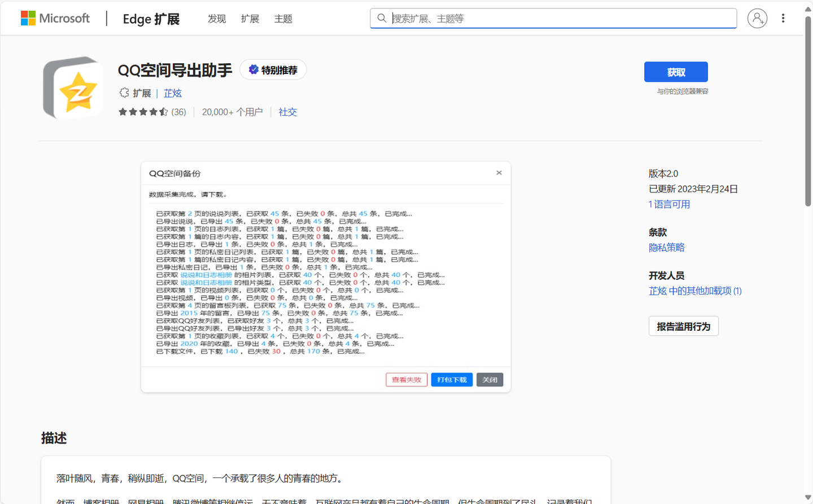
Task: Click the scrollbar down arrow
Action: [808, 497]
